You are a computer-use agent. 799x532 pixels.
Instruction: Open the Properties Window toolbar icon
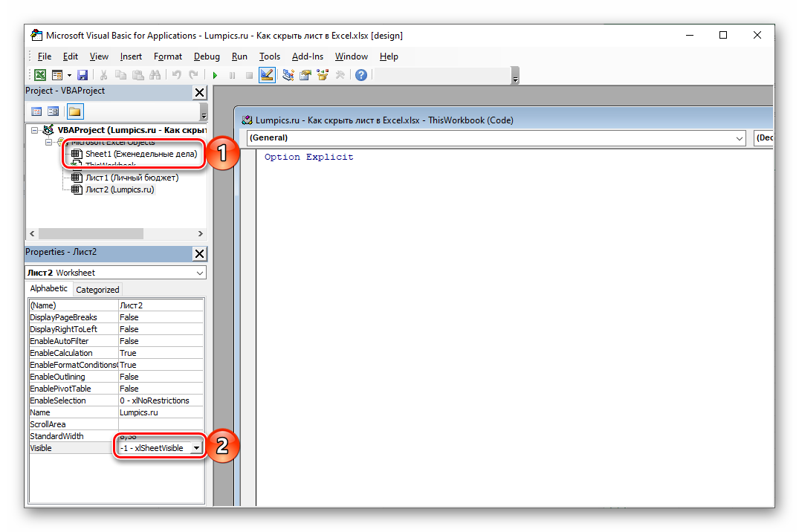305,75
